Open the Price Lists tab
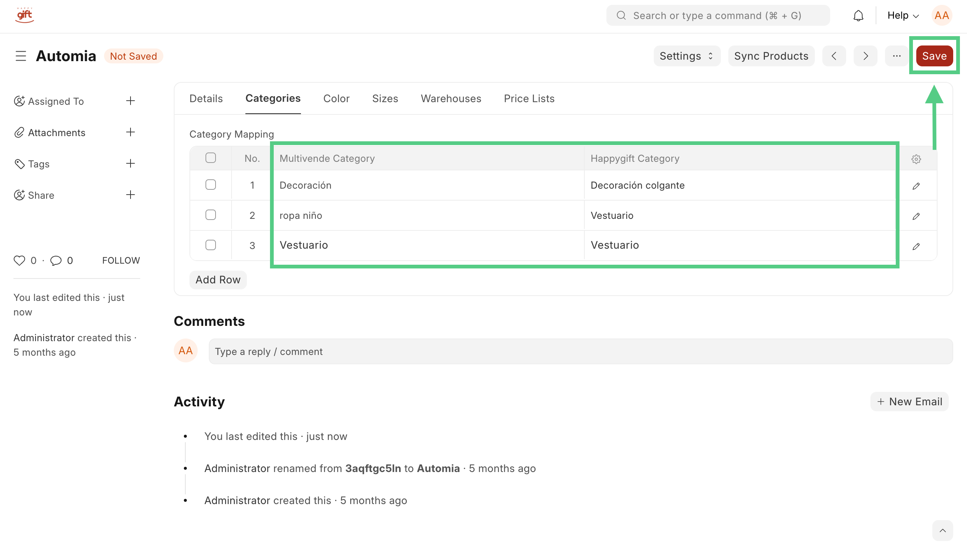The height and width of the screenshot is (560, 967). pyautogui.click(x=529, y=98)
